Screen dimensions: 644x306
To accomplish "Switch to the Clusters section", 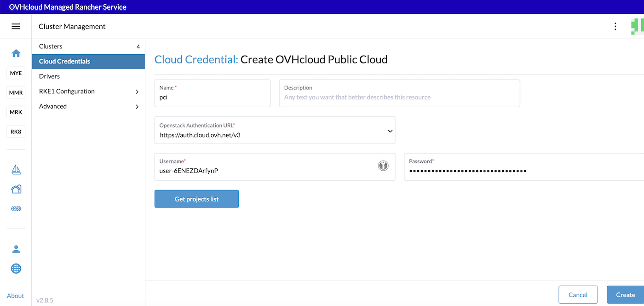I will click(50, 46).
